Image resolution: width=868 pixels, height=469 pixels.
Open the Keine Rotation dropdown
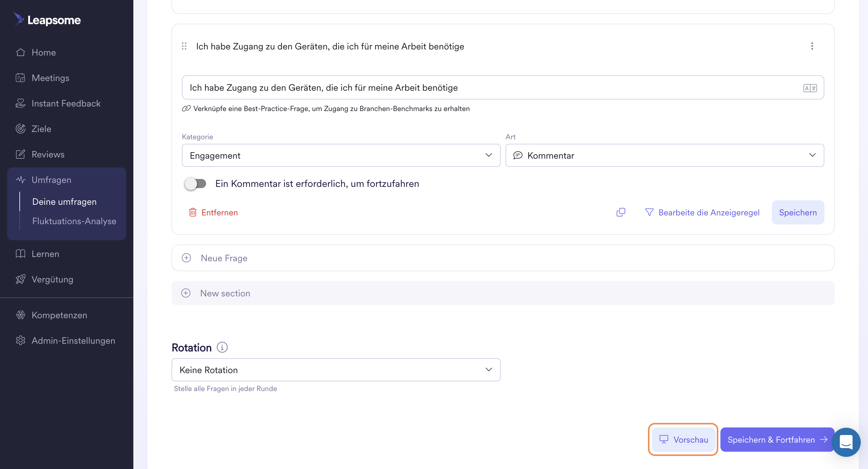point(336,370)
